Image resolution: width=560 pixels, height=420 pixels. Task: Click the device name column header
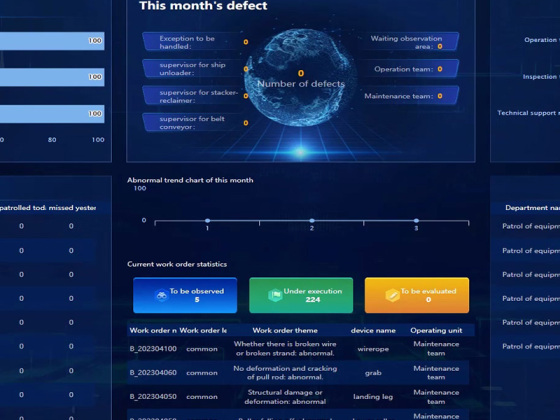pos(373,330)
